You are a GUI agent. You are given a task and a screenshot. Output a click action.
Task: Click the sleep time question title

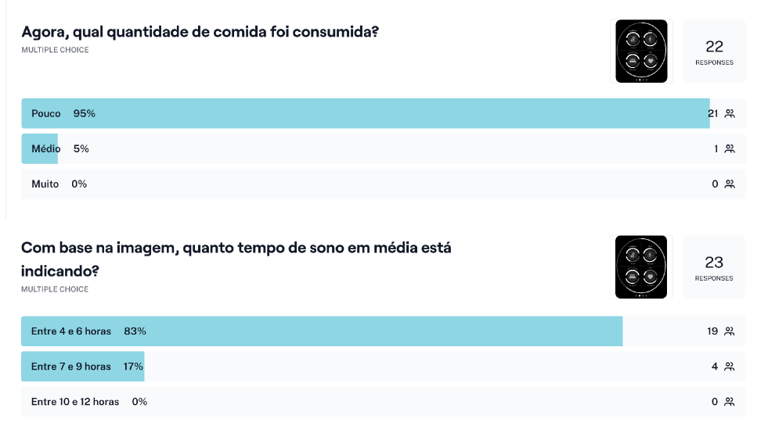pos(236,258)
